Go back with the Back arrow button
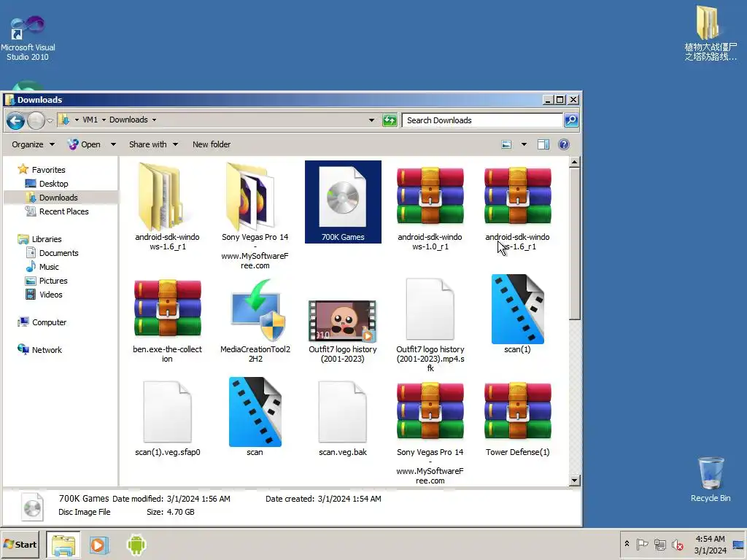 16,120
